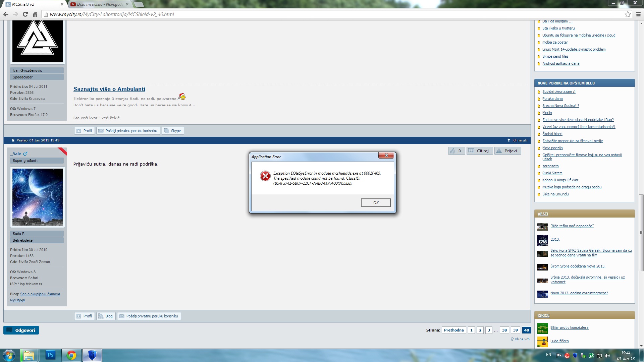Go to page 39 in the pagination
The image size is (644, 362).
(516, 330)
